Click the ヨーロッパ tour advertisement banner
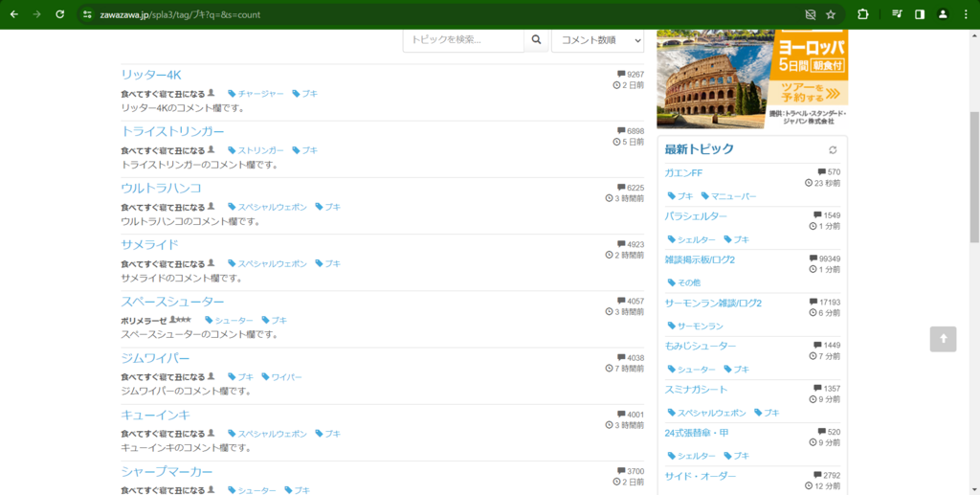 pyautogui.click(x=752, y=79)
